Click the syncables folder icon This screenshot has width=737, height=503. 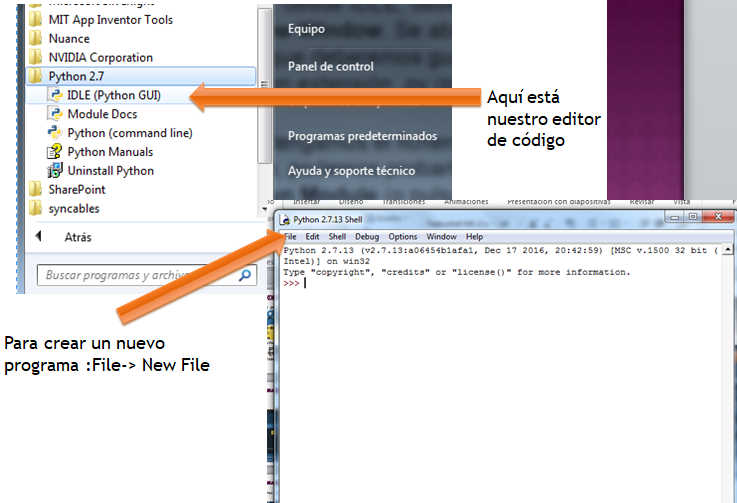[x=36, y=208]
